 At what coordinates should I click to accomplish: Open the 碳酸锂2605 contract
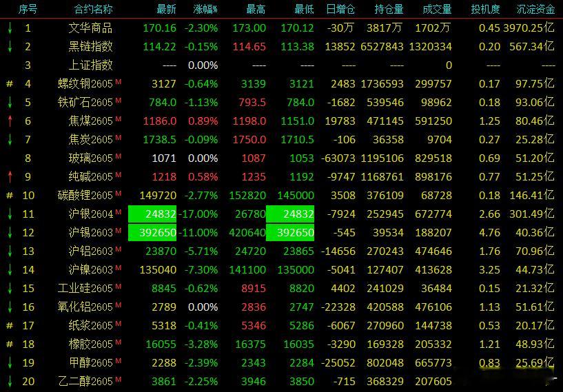coord(85,196)
